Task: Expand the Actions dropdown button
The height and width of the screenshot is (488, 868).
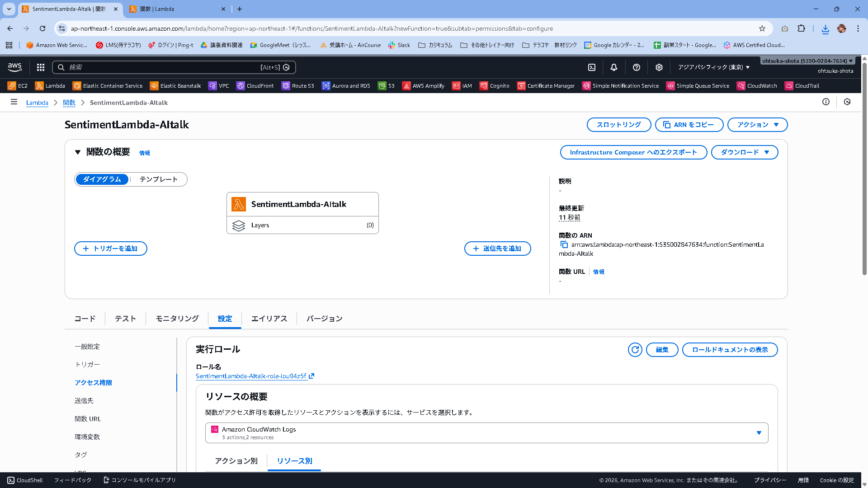Action: [x=757, y=125]
